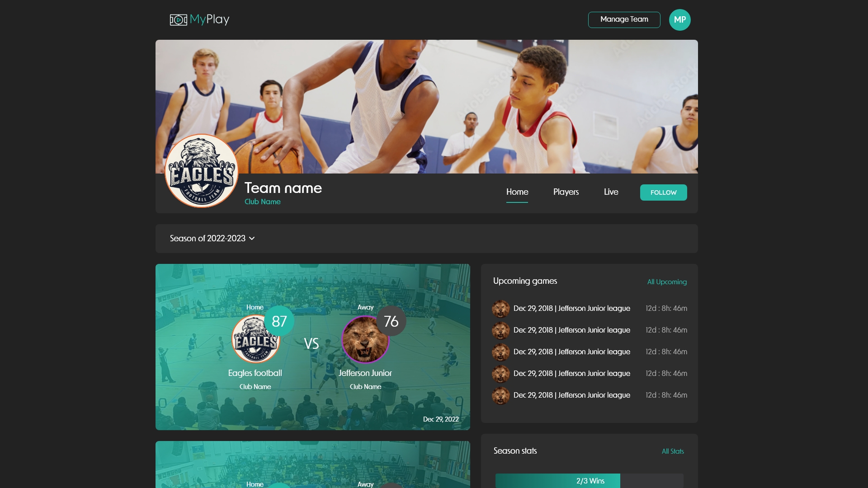
Task: Click the Eagles football team label
Action: (255, 373)
